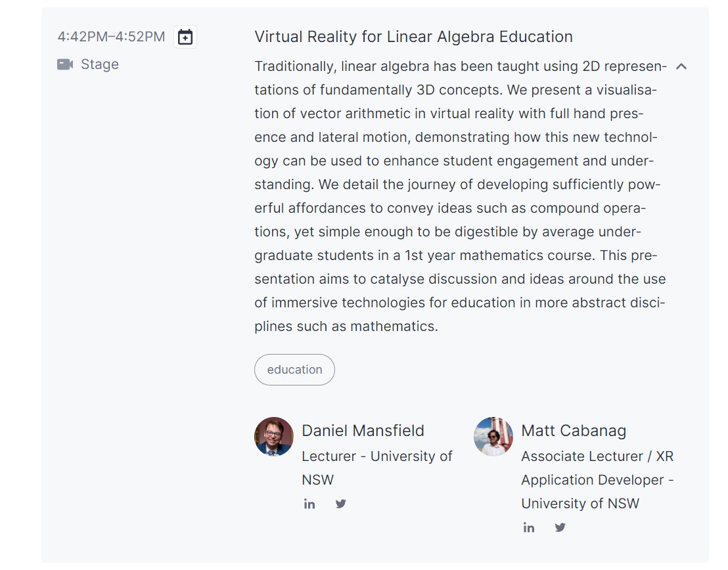
Task: Open Daniel Mansfield's profile photo
Action: (x=274, y=436)
